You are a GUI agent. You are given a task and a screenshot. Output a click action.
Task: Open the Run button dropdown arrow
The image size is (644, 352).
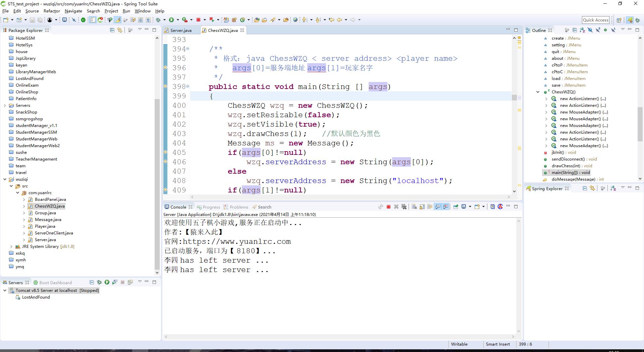[x=178, y=20]
